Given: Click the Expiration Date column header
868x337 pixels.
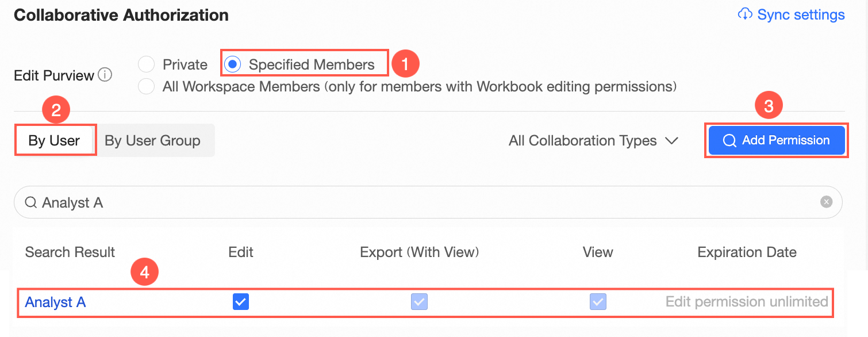Looking at the screenshot, I should point(747,252).
